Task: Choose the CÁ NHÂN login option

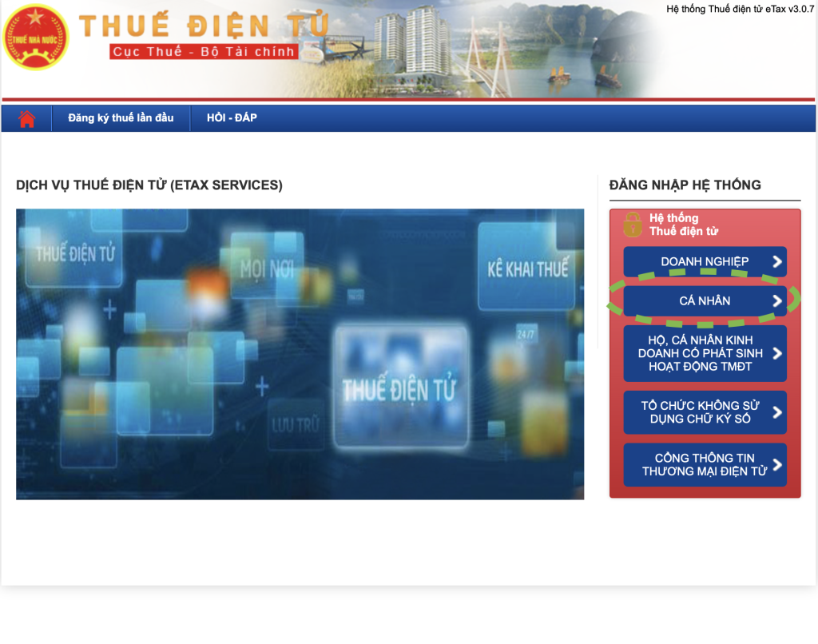Action: [704, 301]
